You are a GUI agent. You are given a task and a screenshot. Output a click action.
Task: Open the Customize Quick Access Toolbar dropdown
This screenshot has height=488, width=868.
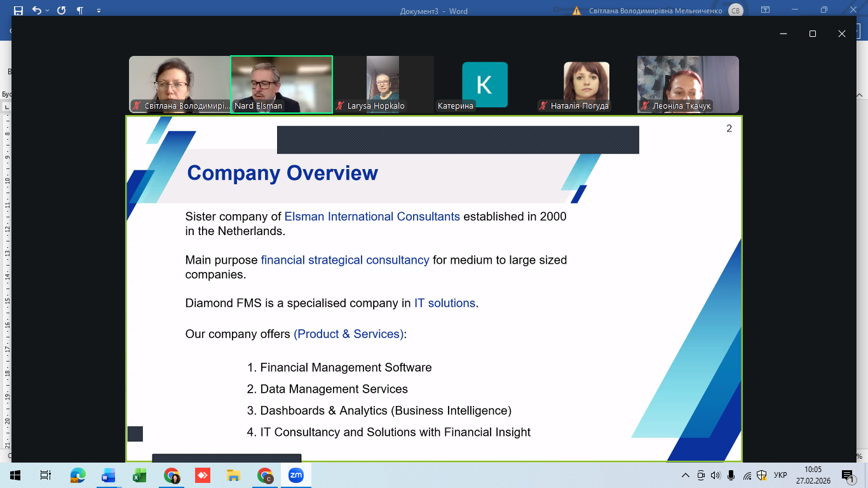(98, 11)
